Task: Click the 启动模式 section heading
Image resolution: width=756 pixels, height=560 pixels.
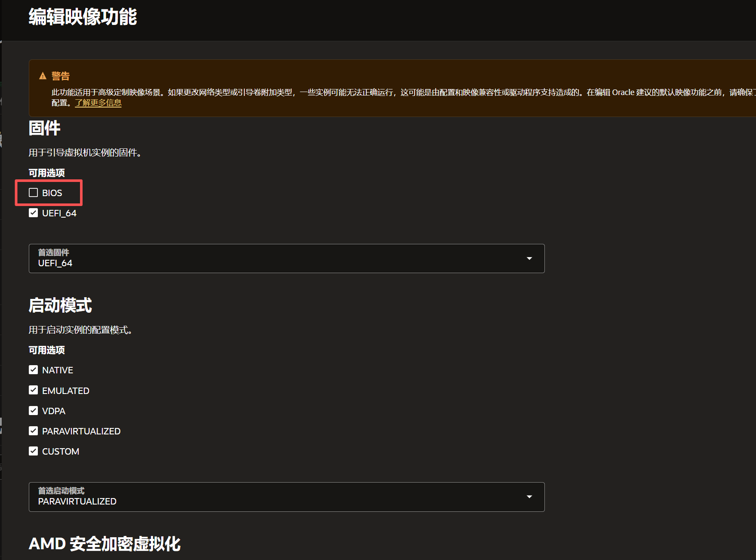Action: (x=60, y=305)
